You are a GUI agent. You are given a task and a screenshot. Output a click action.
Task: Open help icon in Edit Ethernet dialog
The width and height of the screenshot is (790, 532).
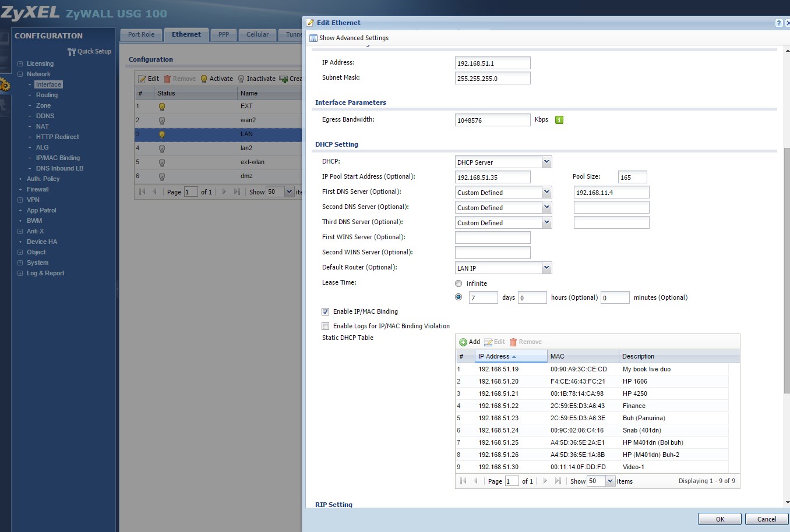[x=779, y=23]
